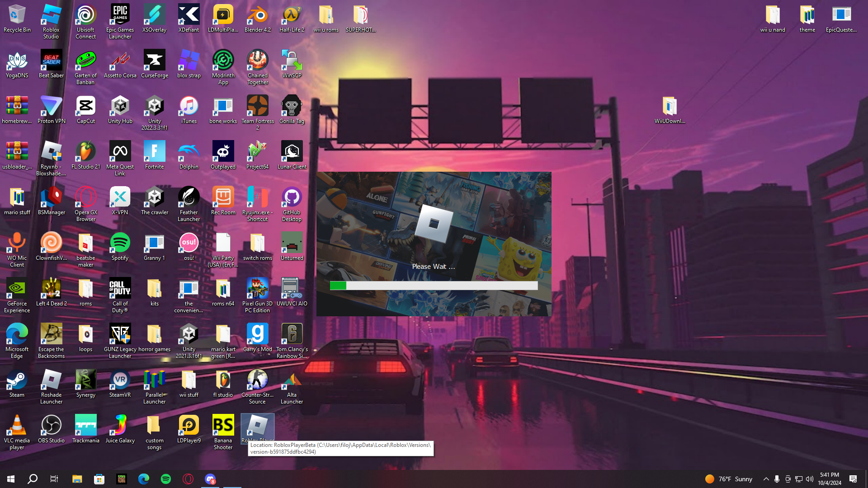868x488 pixels.
Task: Open Meta Quest Link icon
Action: coord(120,159)
